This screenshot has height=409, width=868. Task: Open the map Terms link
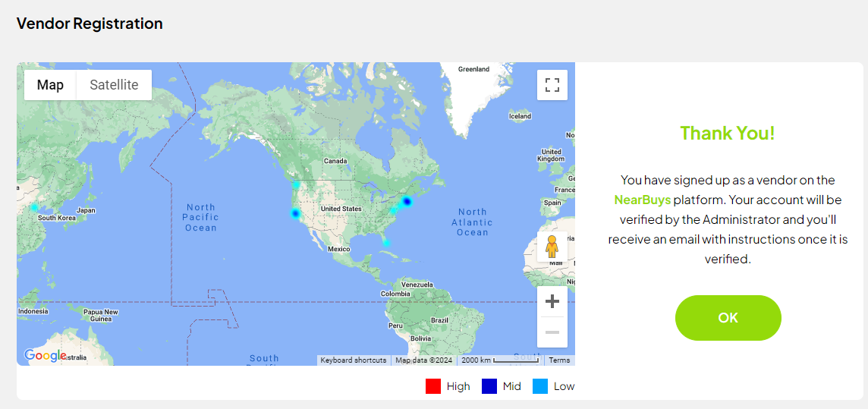[559, 360]
